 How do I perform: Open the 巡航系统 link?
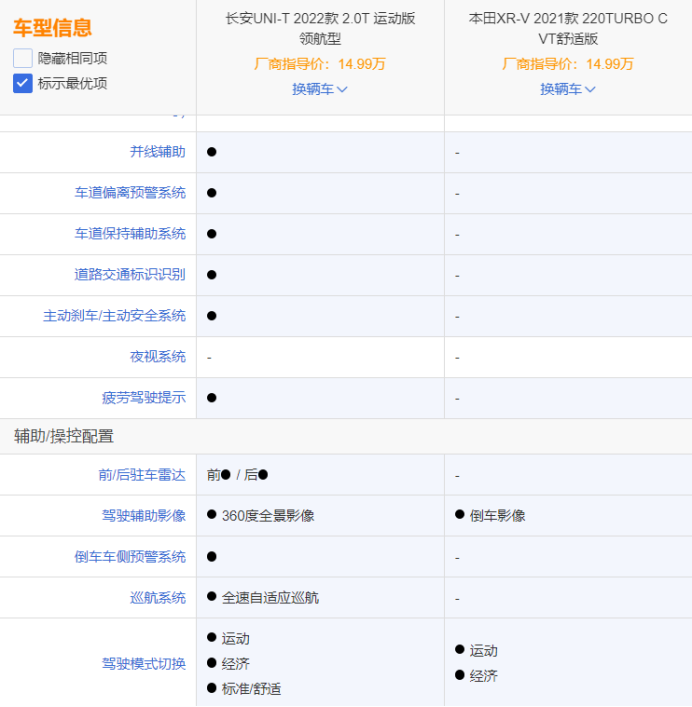tap(158, 598)
